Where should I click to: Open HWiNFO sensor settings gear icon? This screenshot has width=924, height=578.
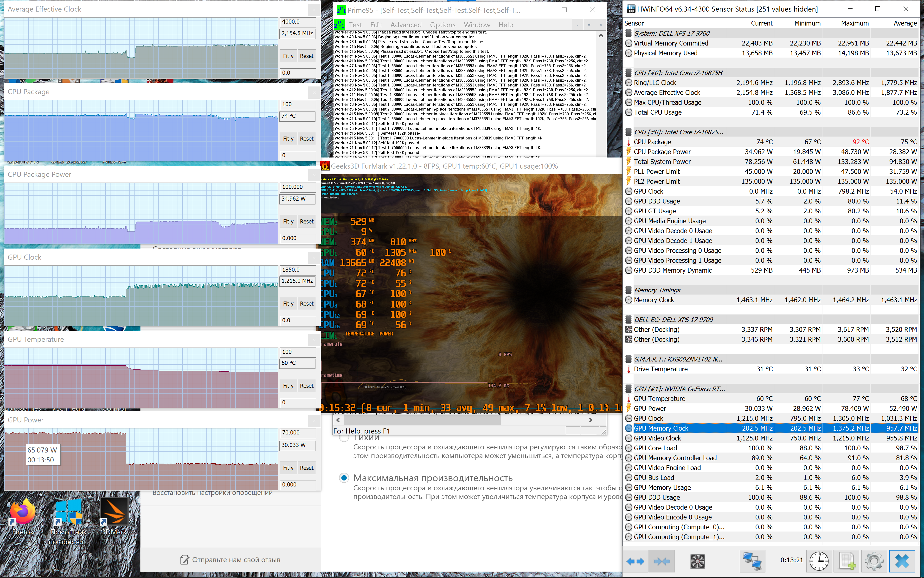(874, 561)
